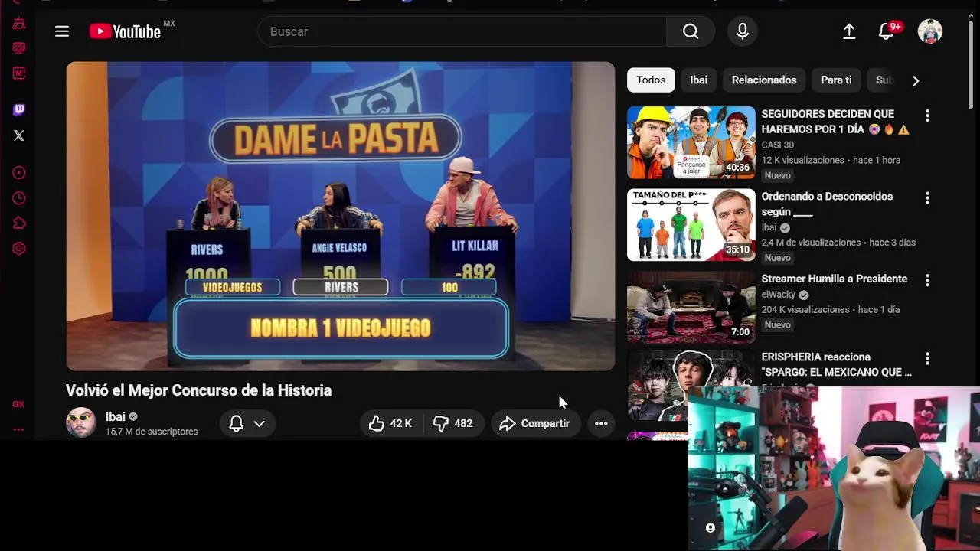Open the upload/create video icon
The width and height of the screenshot is (980, 551).
coord(849,31)
